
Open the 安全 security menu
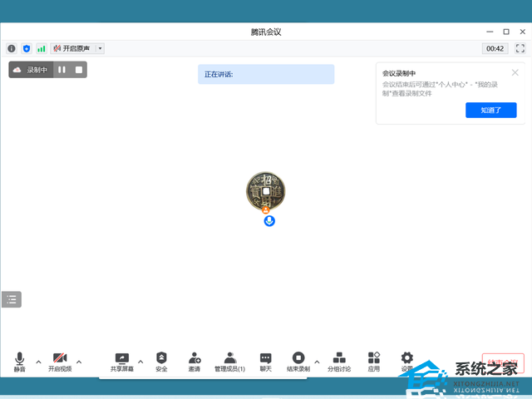click(161, 362)
